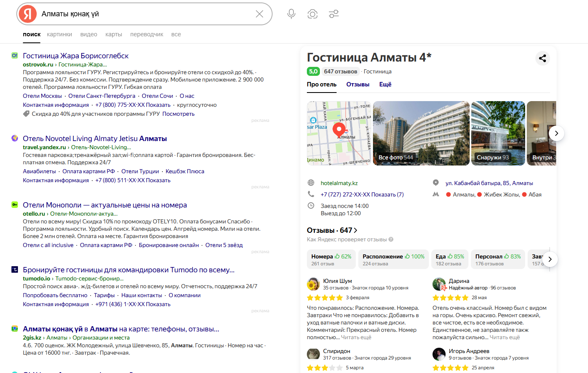Open the Отели Монополи result link

(105, 205)
